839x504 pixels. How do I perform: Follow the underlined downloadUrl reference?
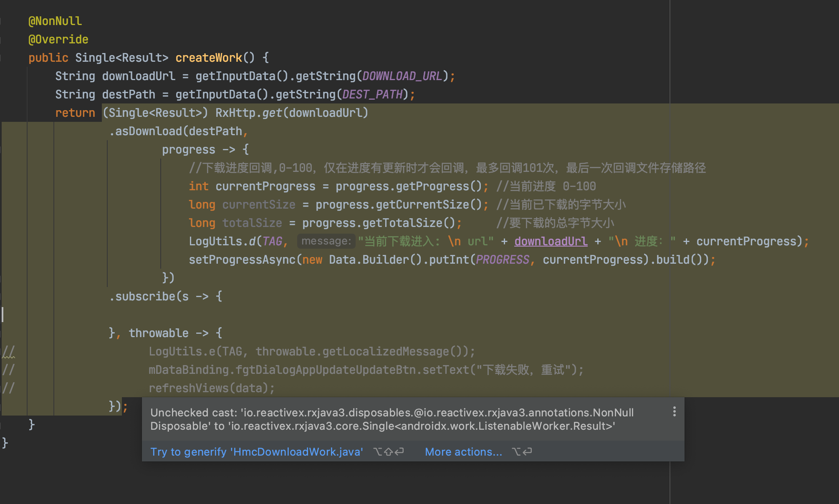[x=550, y=241]
